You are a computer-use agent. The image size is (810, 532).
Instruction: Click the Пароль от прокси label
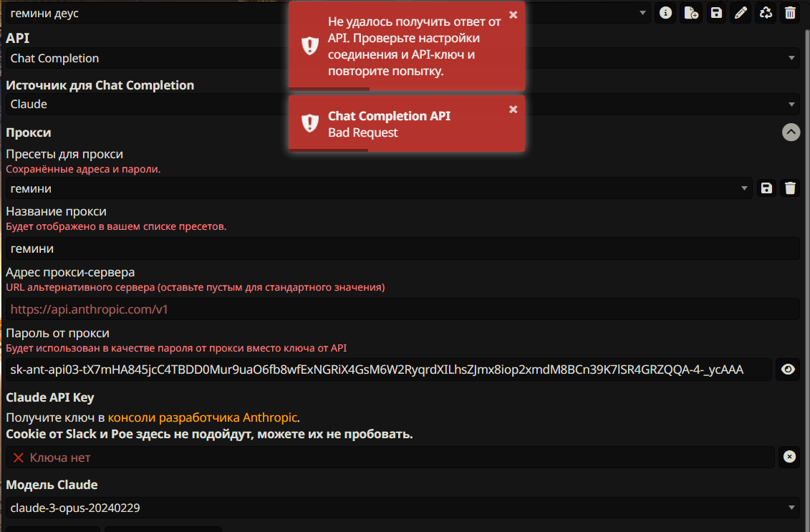tap(57, 333)
